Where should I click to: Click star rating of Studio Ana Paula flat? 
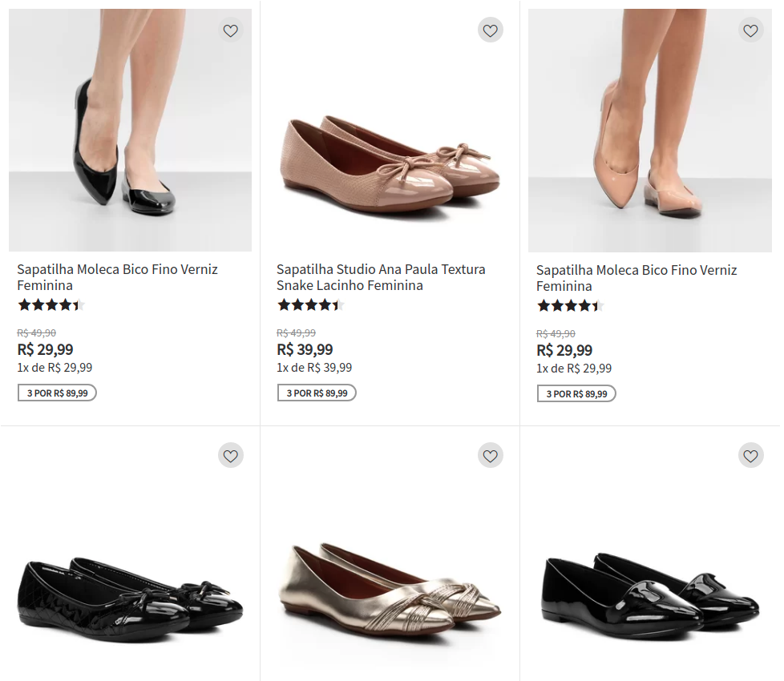[x=310, y=304]
